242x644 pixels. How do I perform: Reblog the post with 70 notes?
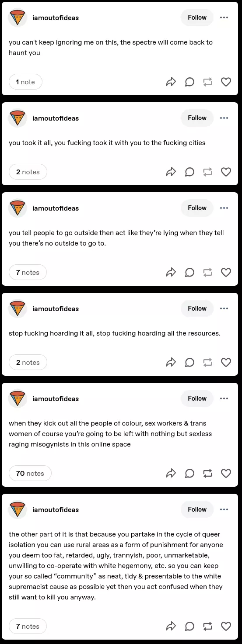coord(208,473)
